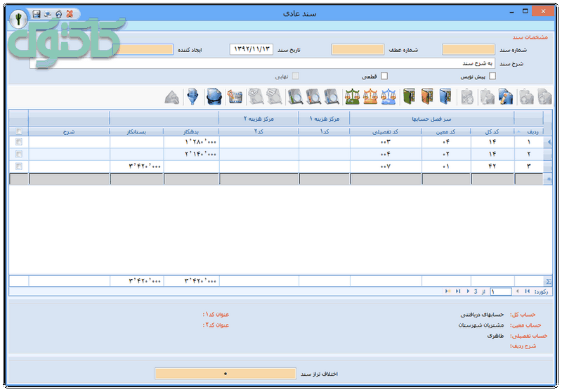Screen dimensions: 562x392
Task: Click the بستانکار (credit) column header
Action: pyautogui.click(x=136, y=131)
